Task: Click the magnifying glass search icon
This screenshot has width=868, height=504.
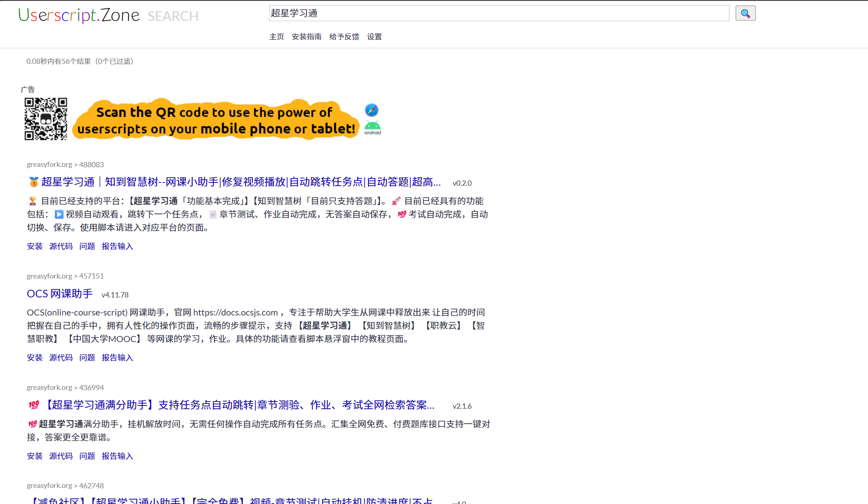Action: pos(745,13)
